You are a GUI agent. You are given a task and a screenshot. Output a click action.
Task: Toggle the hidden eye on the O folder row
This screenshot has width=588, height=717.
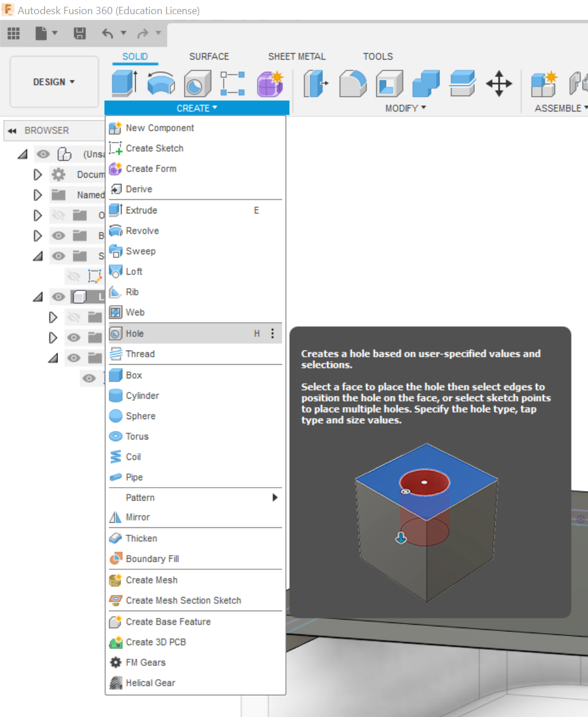(x=58, y=215)
